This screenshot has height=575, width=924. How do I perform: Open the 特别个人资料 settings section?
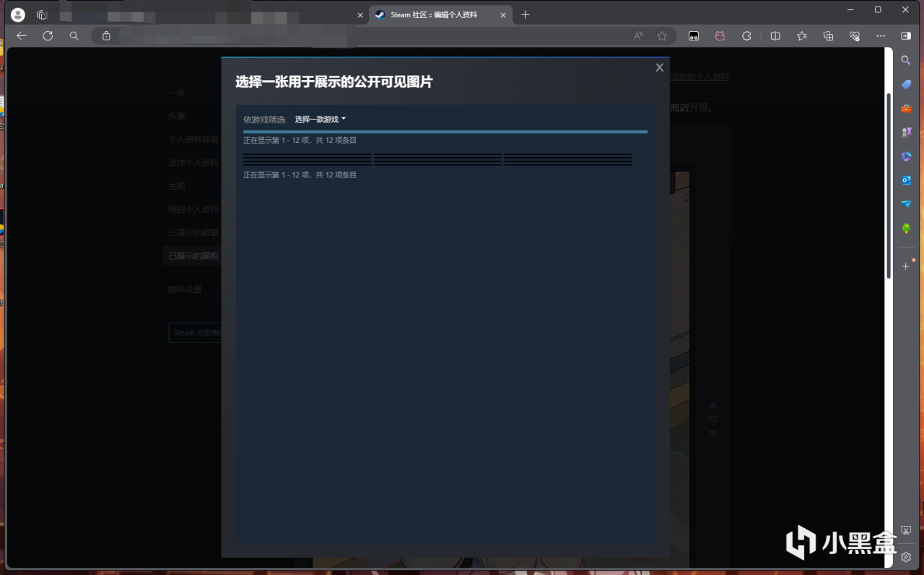(x=193, y=209)
